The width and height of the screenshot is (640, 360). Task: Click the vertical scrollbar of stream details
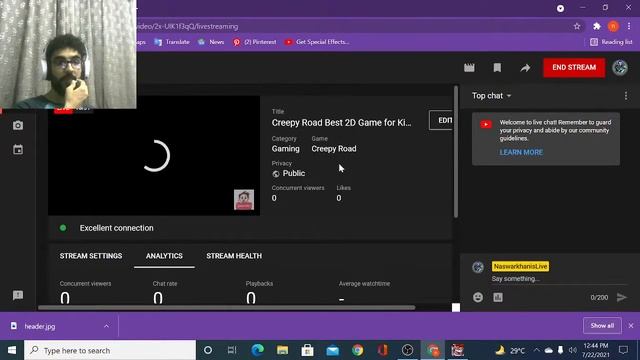click(x=456, y=151)
